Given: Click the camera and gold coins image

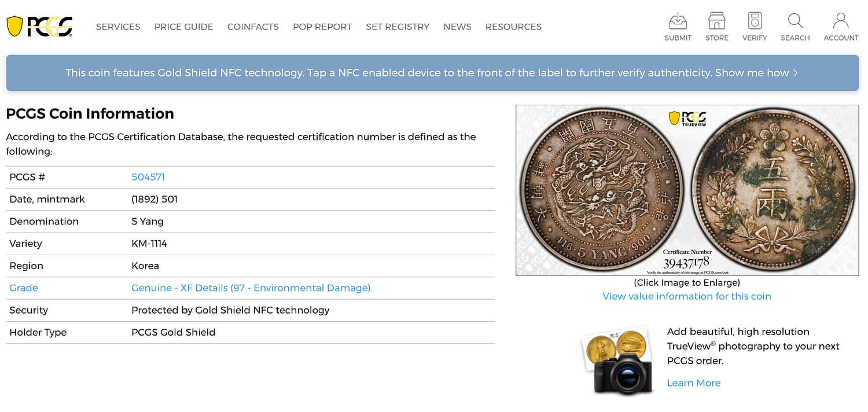Looking at the screenshot, I should click(x=617, y=359).
